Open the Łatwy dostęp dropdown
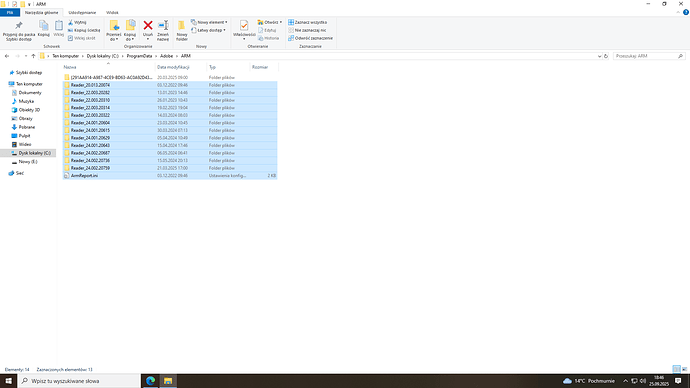 click(x=208, y=30)
